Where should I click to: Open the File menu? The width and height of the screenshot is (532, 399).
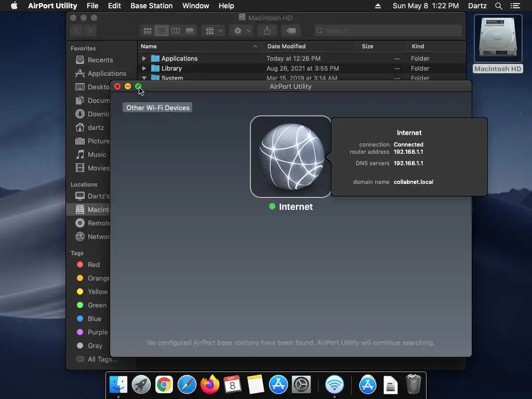tap(92, 6)
